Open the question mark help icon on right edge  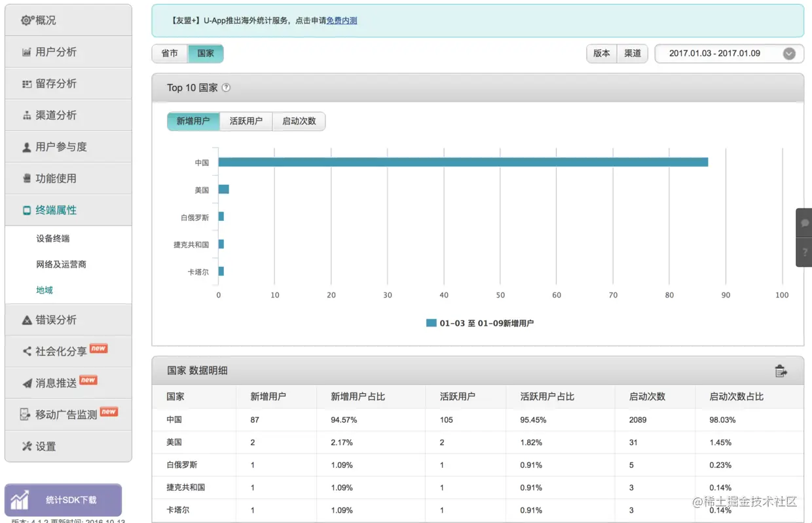tap(805, 252)
